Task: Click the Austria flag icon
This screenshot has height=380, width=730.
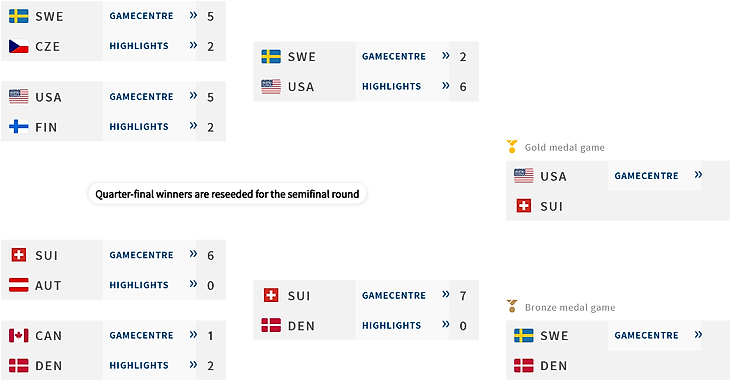Action: click(x=19, y=285)
